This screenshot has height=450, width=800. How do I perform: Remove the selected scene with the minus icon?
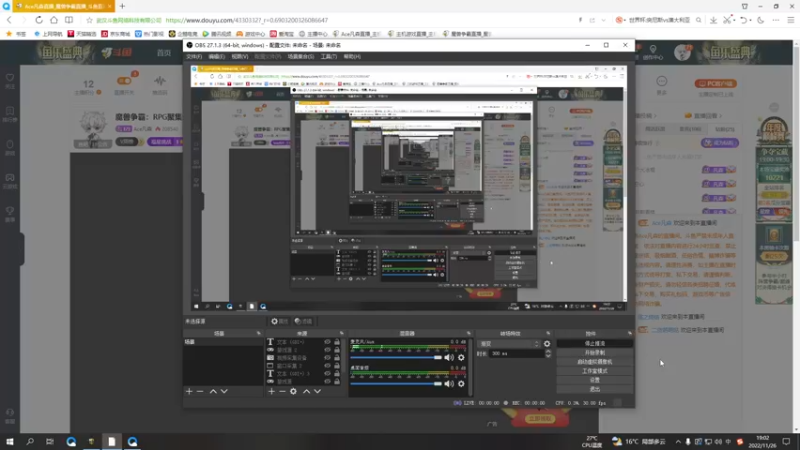click(x=200, y=391)
